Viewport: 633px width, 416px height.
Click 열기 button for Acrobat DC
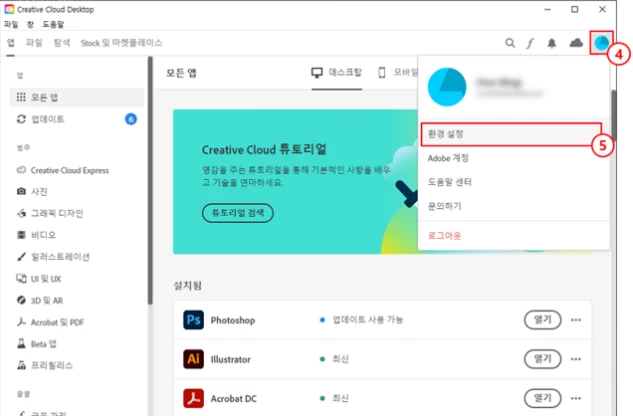point(543,398)
